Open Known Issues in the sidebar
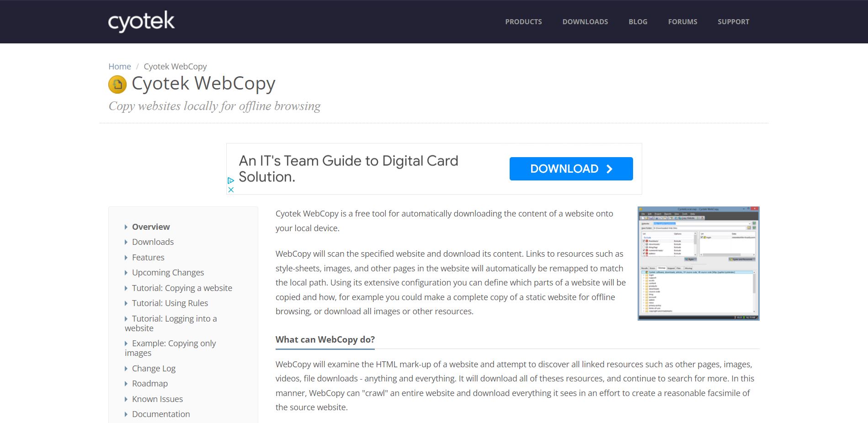The image size is (868, 423). tap(157, 399)
